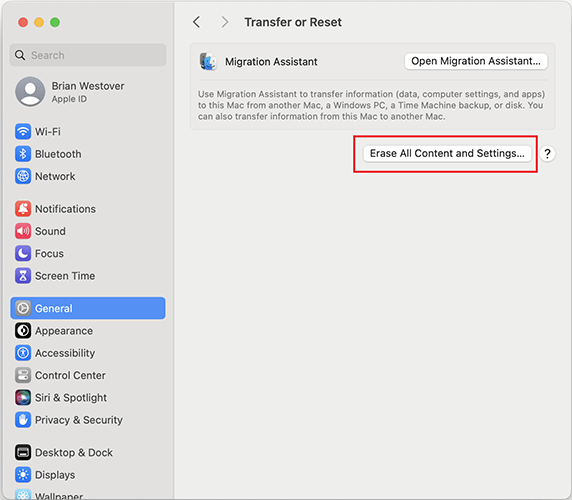Click the Wi-Fi icon in sidebar

pyautogui.click(x=23, y=132)
